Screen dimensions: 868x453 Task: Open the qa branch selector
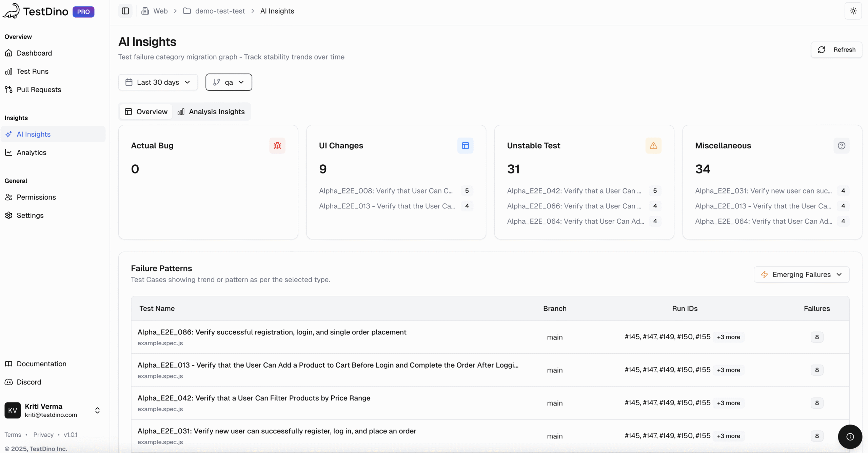tap(229, 82)
